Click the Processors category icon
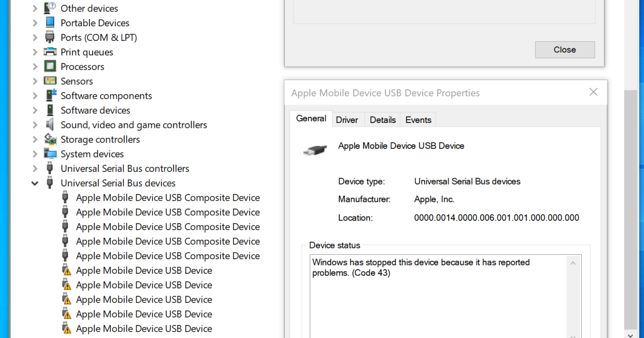Viewport: 644px width, 338px height. coord(49,66)
